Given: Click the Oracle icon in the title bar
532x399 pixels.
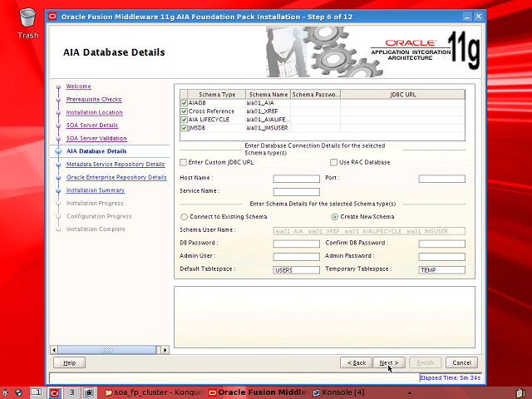Looking at the screenshot, I should coord(54,14).
